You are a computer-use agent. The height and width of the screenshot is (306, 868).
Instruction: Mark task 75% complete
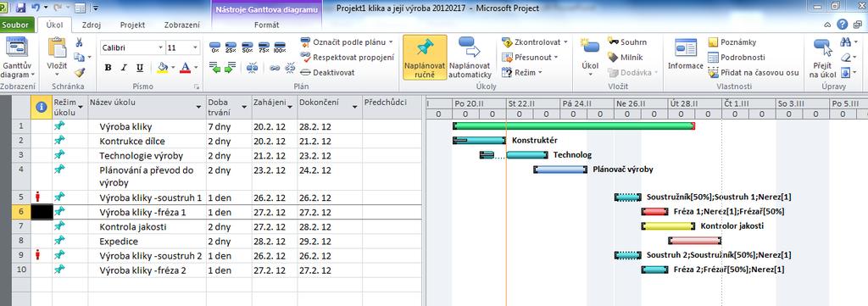264,47
